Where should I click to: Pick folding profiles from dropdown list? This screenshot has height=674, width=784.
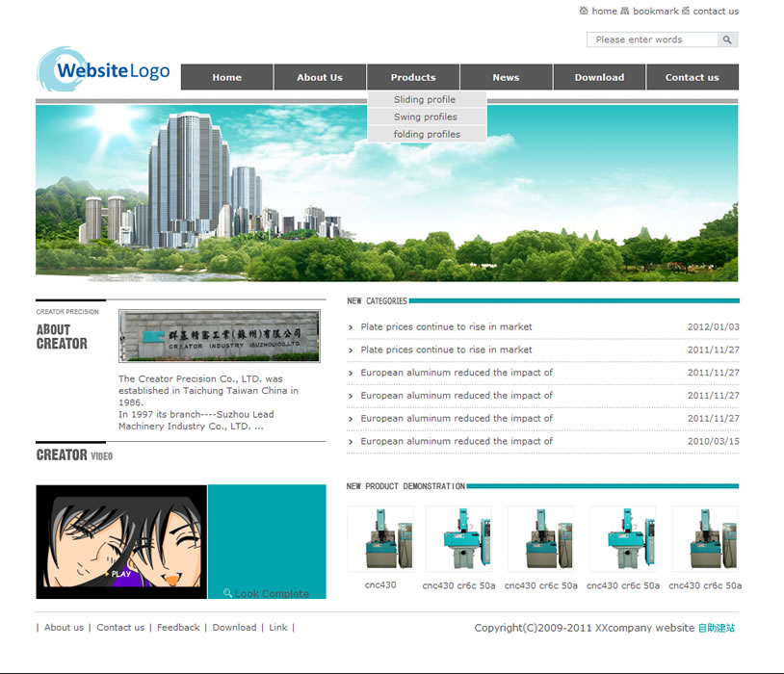pos(427,134)
